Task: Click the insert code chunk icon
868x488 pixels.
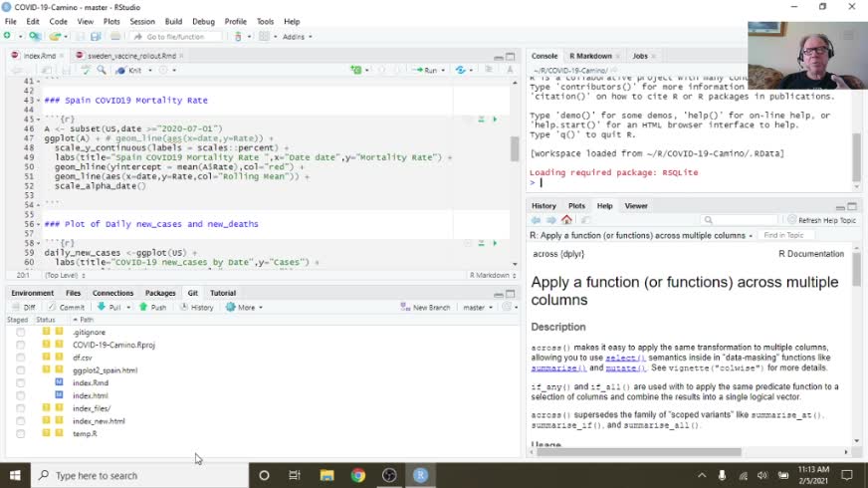Action: [356, 71]
